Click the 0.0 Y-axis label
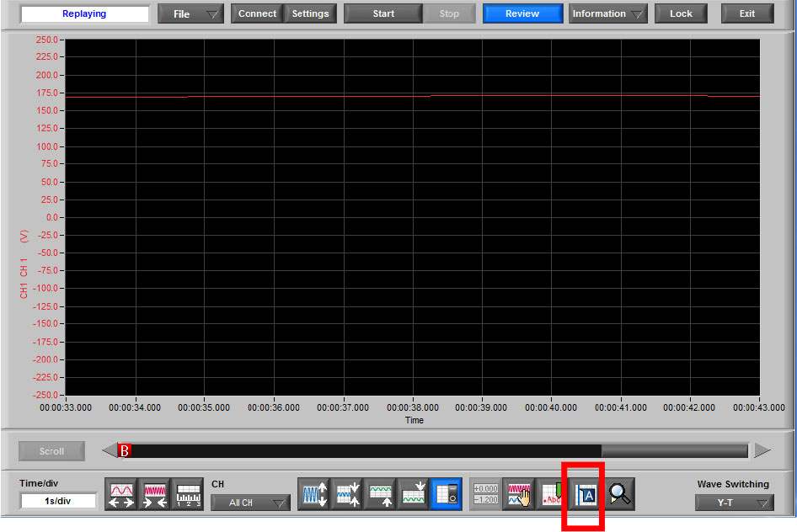This screenshot has height=532, width=797. (52, 217)
